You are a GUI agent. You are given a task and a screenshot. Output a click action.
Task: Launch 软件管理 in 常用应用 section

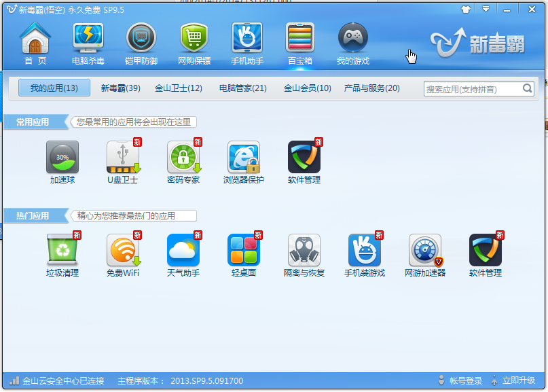[304, 162]
